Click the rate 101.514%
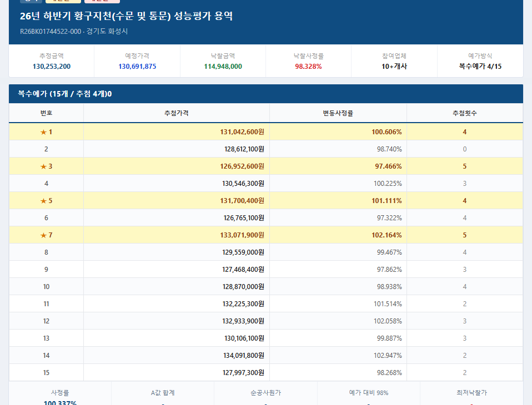Image resolution: width=532 pixels, height=405 pixels. pyautogui.click(x=388, y=303)
